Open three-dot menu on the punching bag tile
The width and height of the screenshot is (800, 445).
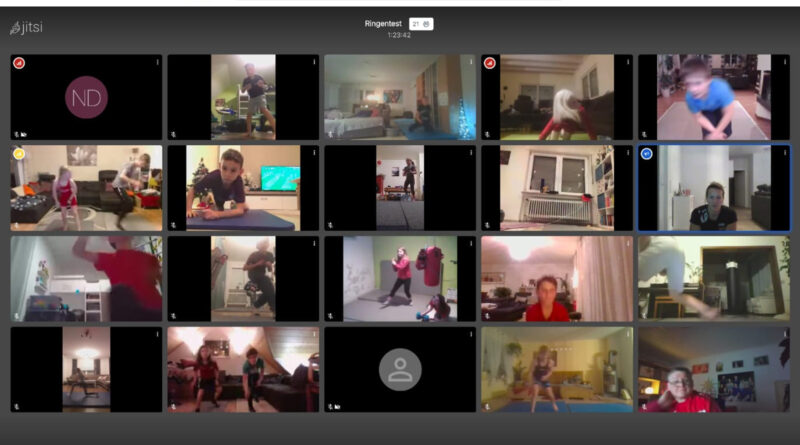pos(471,243)
